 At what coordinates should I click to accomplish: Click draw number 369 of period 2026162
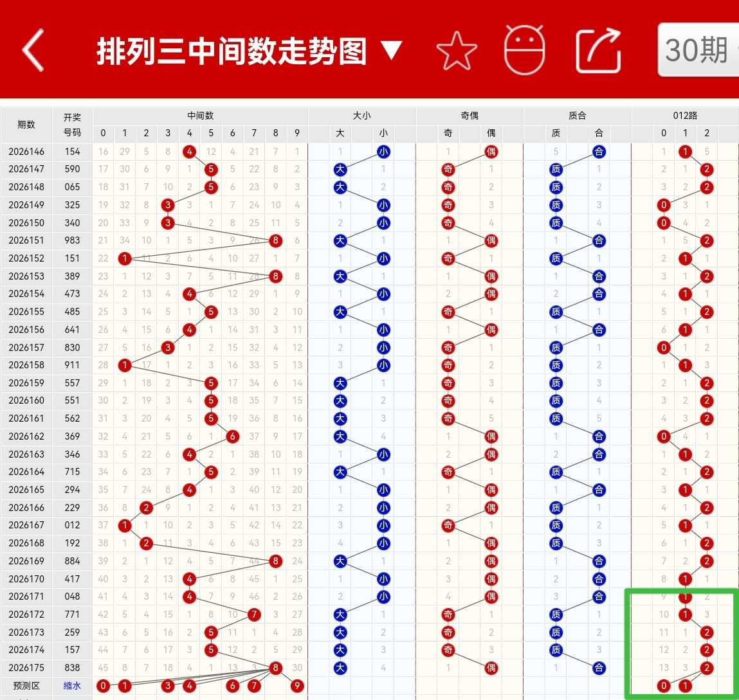tap(72, 436)
